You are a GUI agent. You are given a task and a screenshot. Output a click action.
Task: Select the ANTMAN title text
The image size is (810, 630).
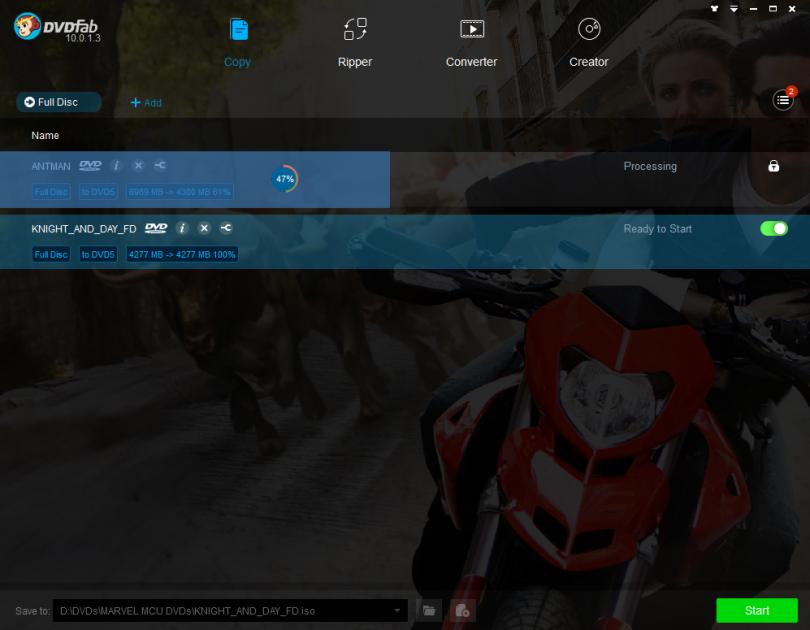(x=51, y=166)
